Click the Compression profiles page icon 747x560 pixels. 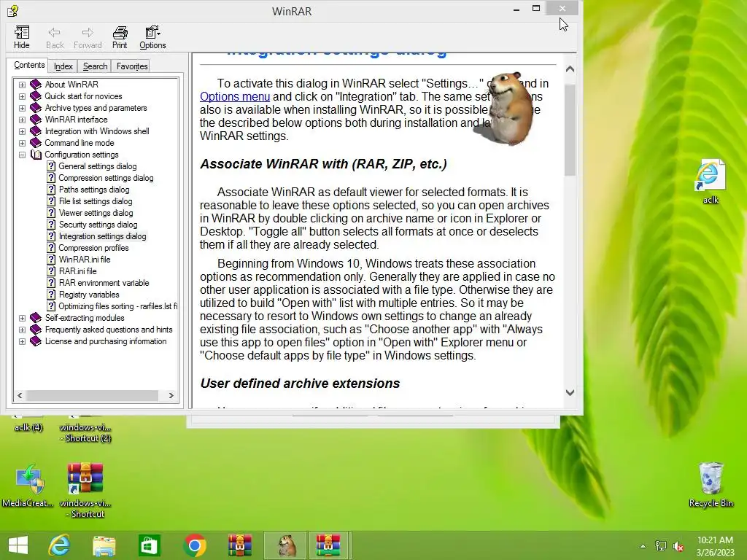[x=51, y=248]
